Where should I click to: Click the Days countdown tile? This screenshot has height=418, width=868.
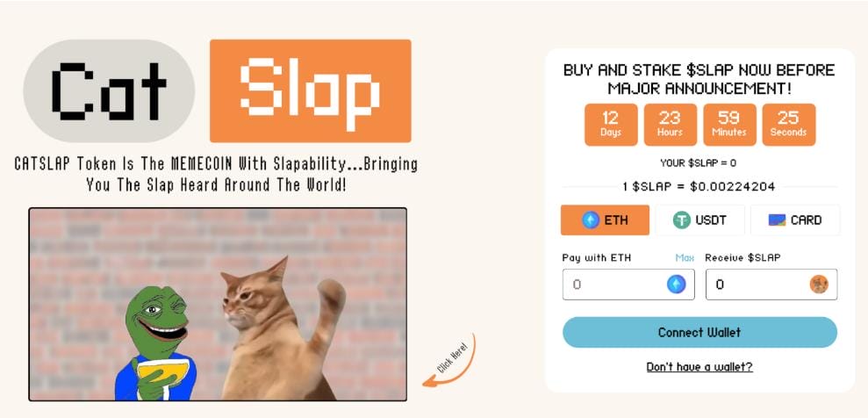point(611,125)
